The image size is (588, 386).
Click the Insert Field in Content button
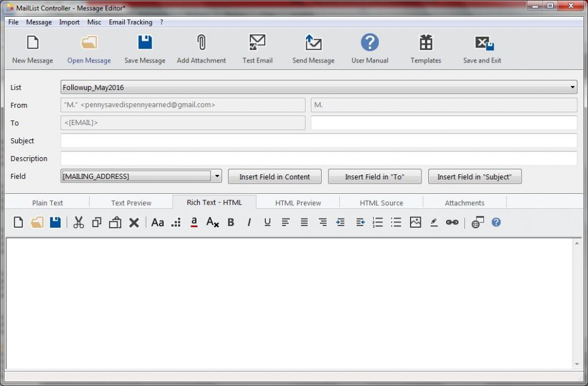coord(274,176)
